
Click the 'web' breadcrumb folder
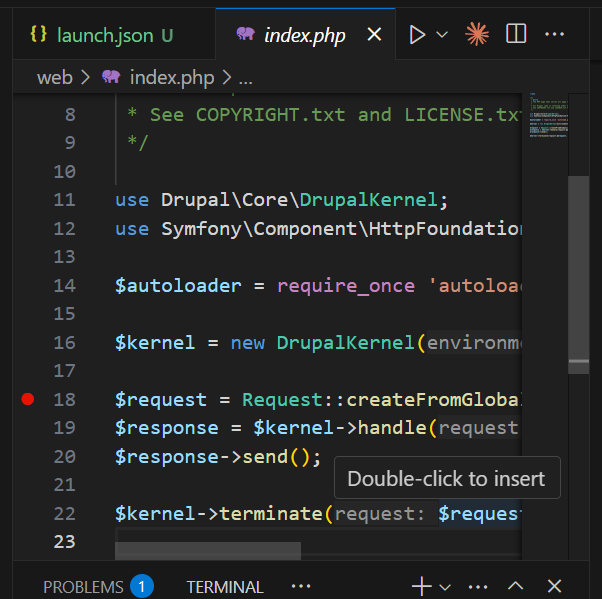(55, 78)
